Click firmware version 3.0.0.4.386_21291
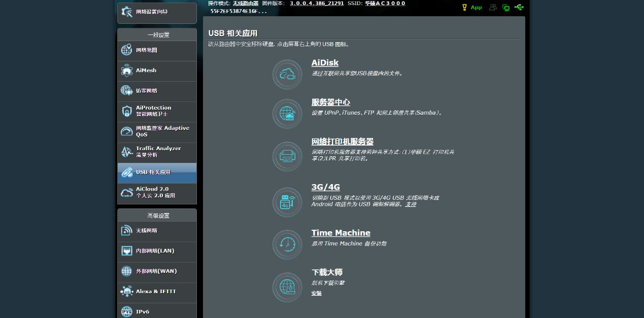The width and height of the screenshot is (644, 318). pyautogui.click(x=317, y=4)
